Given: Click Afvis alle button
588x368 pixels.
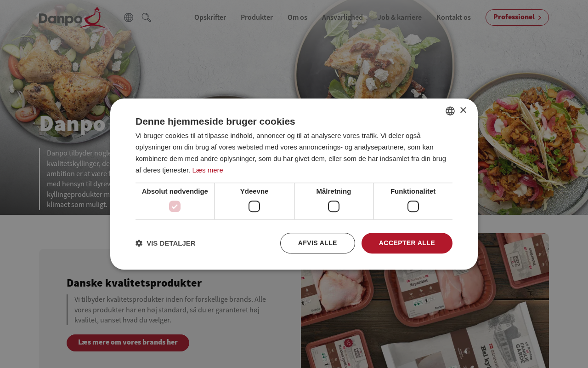Looking at the screenshot, I should tap(317, 243).
